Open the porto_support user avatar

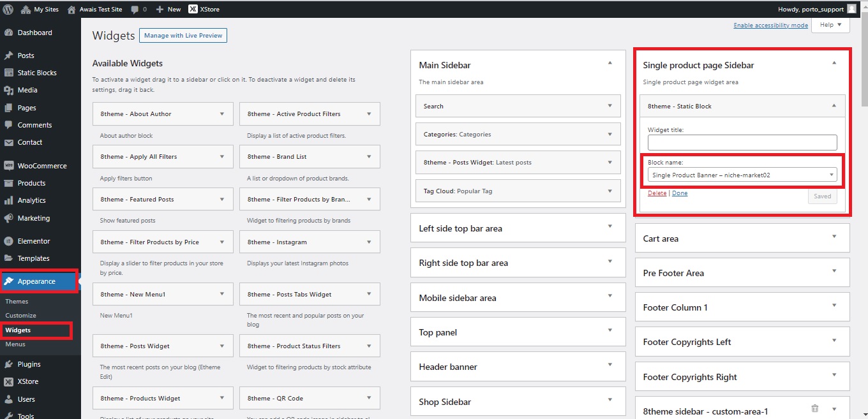[852, 9]
